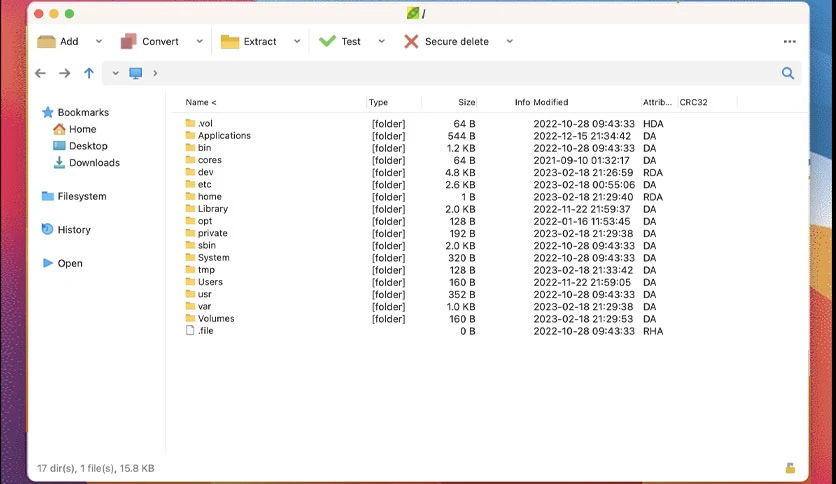836x484 pixels.
Task: Expand the Convert dropdown arrow
Action: pyautogui.click(x=199, y=41)
